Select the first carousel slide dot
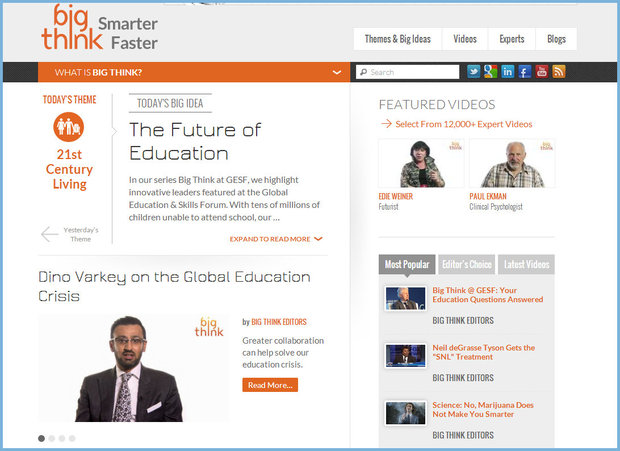Image resolution: width=620 pixels, height=451 pixels. 42,438
